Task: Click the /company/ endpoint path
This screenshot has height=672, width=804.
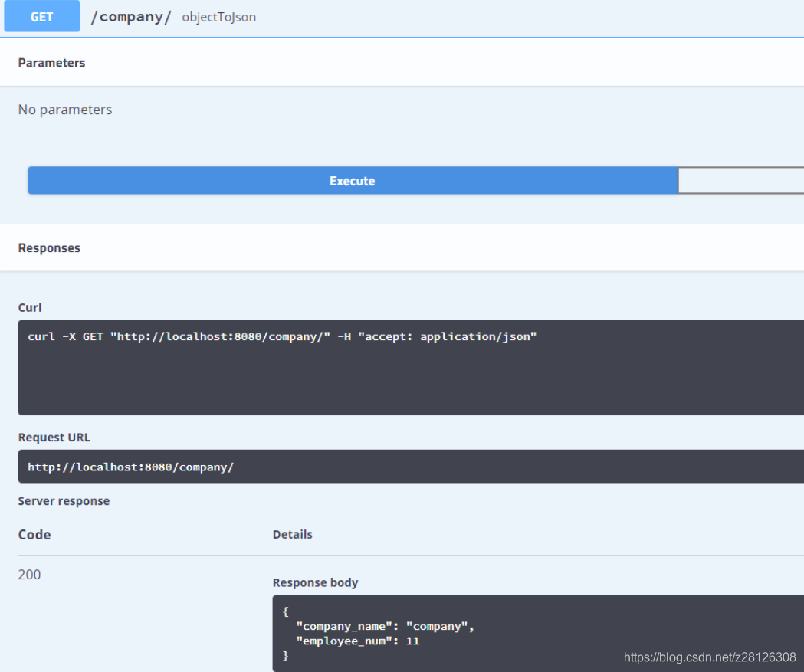Action: point(130,16)
